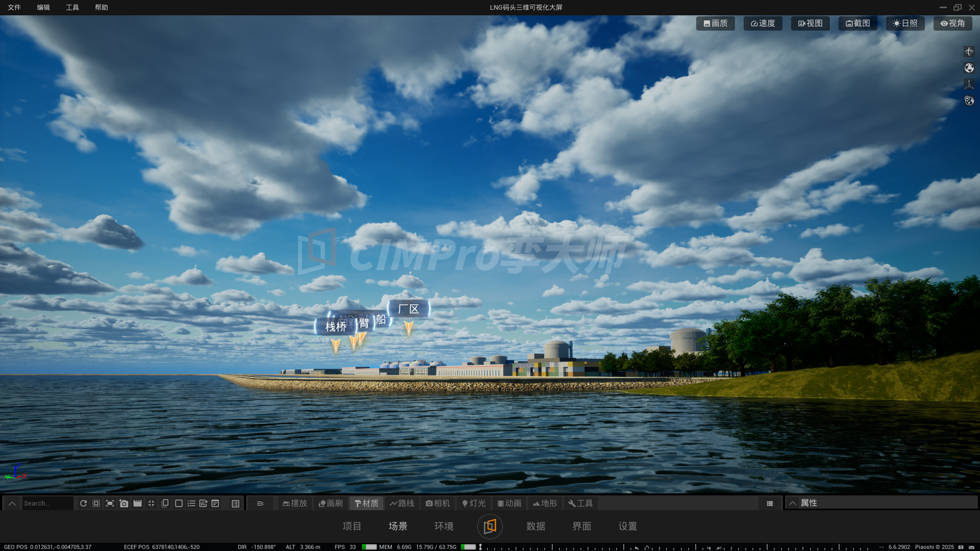
Task: Click the frame-focus icon in bottom toolbar
Action: [x=110, y=503]
